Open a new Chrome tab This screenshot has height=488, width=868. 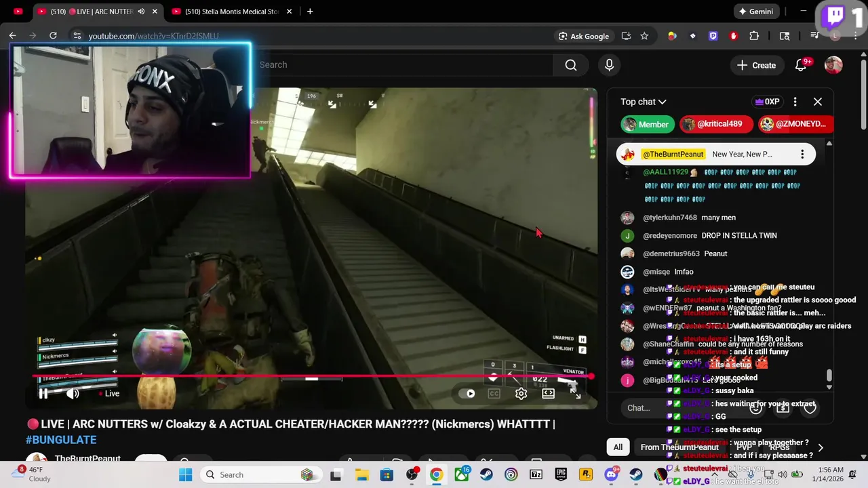tap(310, 12)
